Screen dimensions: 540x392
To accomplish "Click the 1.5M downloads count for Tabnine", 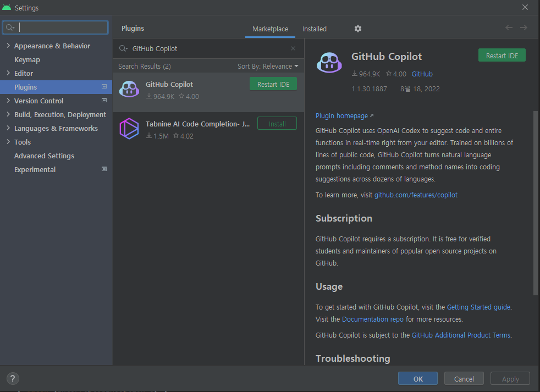I will pos(157,136).
